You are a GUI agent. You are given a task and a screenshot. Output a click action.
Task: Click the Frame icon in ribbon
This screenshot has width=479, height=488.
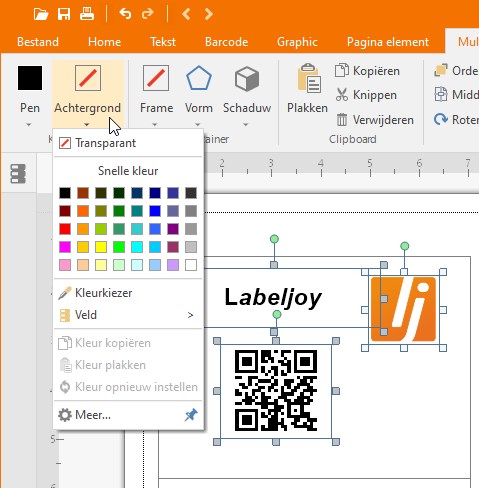[x=156, y=78]
